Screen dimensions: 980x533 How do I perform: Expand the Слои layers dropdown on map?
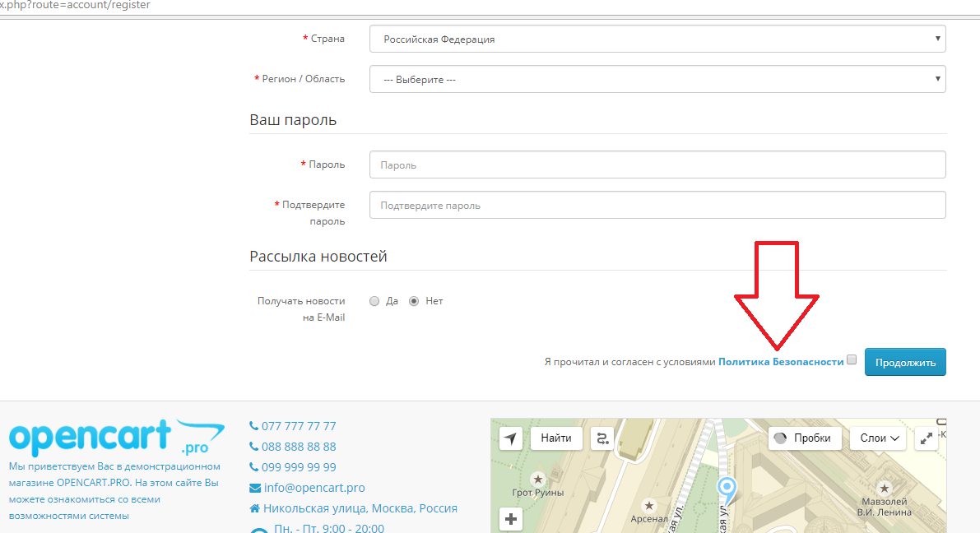[879, 438]
